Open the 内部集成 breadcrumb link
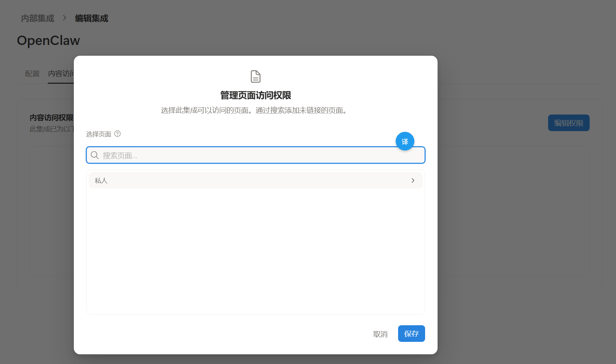Screen dimensions: 616x364 [37, 18]
